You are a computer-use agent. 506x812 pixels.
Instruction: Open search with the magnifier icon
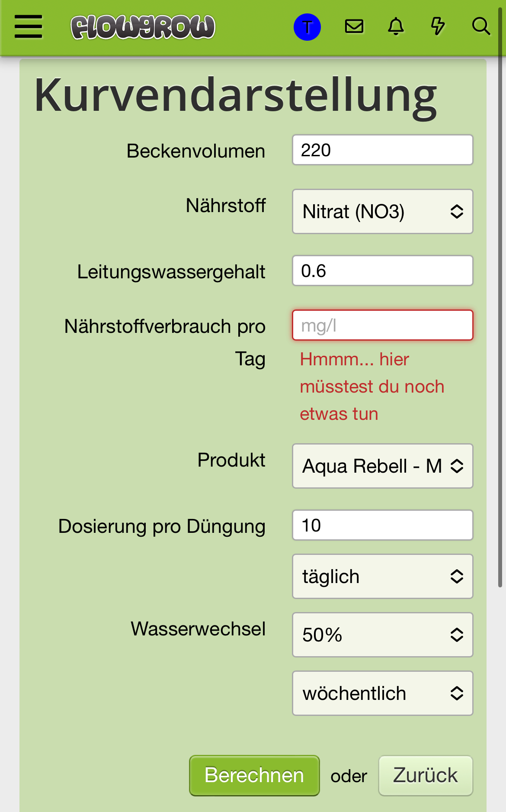point(481,26)
